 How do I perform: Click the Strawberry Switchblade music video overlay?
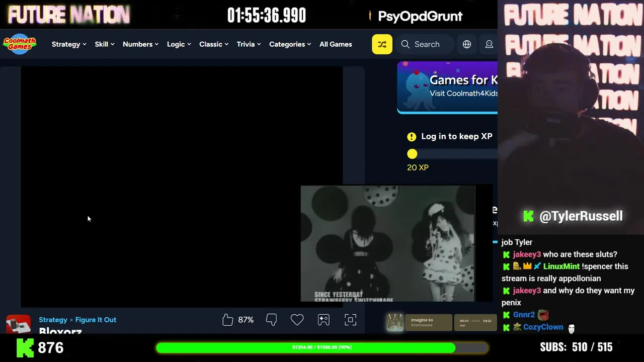click(x=388, y=244)
